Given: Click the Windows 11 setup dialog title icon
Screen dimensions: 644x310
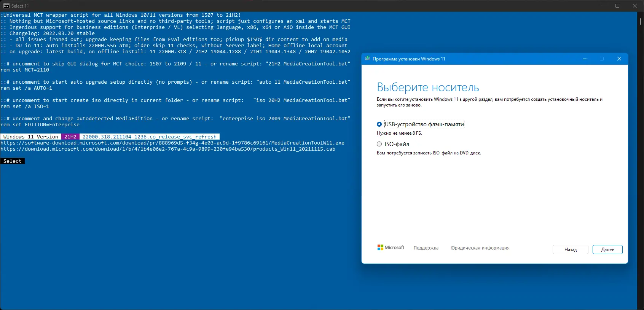Looking at the screenshot, I should 367,59.
